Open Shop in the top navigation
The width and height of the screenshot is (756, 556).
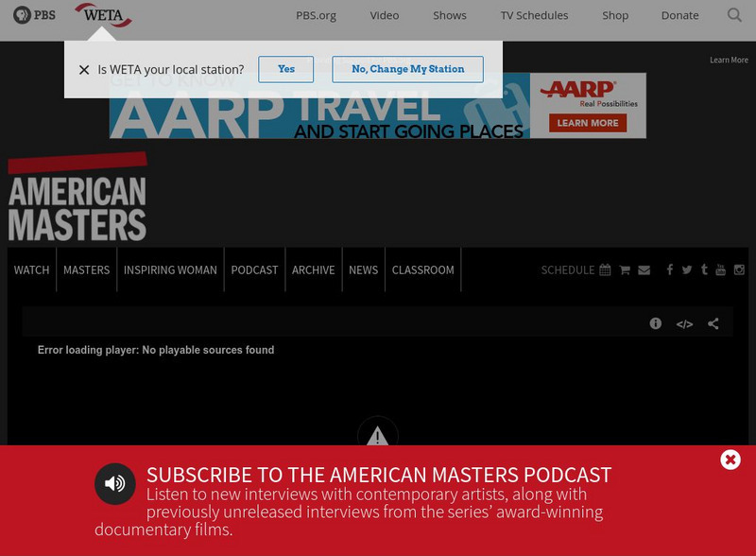615,15
